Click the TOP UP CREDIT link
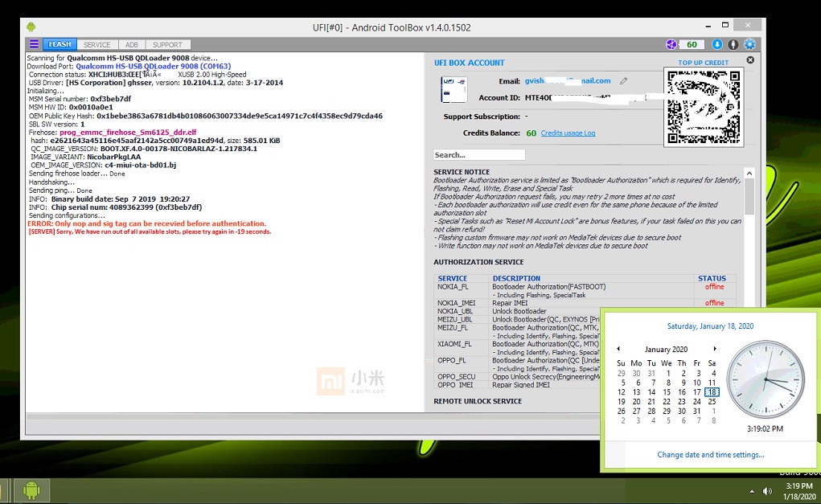 703,62
